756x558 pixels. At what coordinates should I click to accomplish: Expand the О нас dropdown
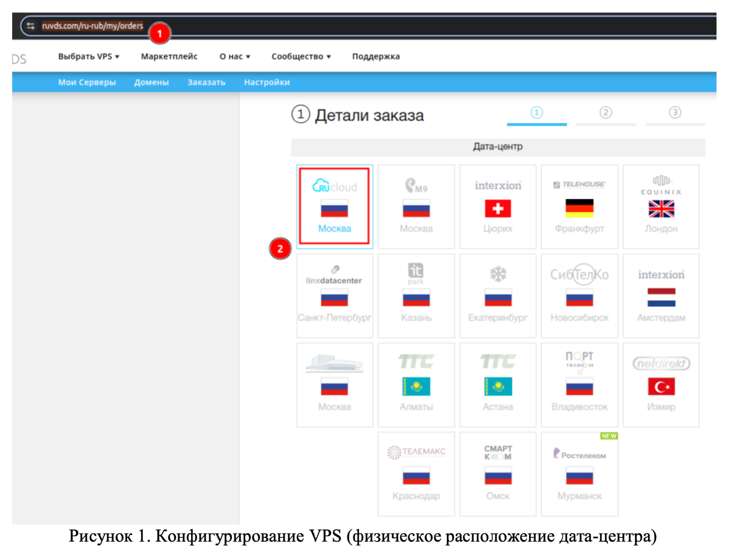(x=235, y=57)
